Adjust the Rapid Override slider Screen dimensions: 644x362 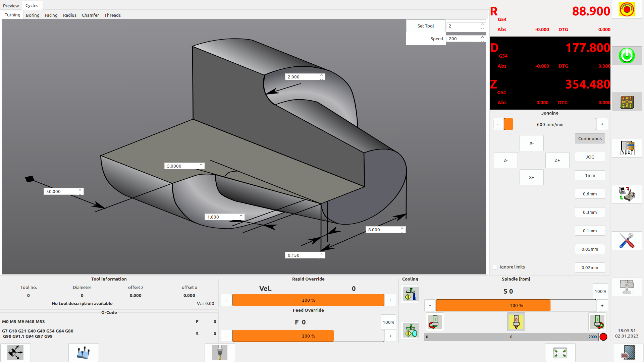(308, 300)
